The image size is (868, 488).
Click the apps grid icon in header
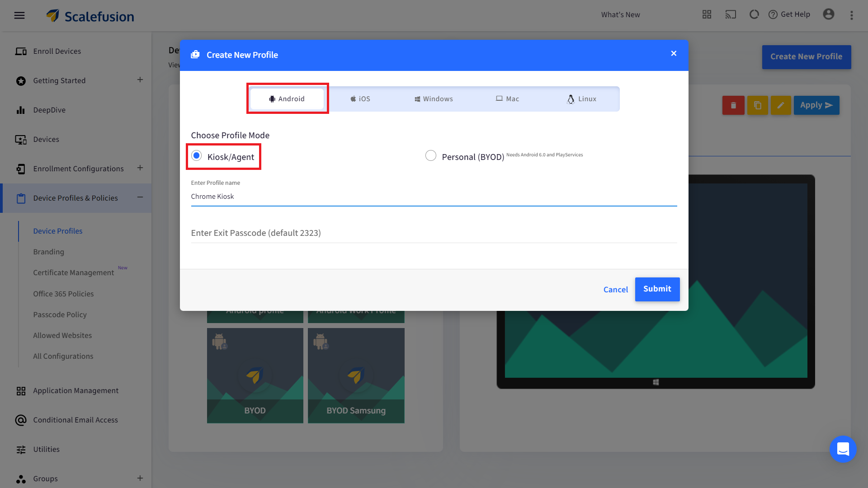707,14
